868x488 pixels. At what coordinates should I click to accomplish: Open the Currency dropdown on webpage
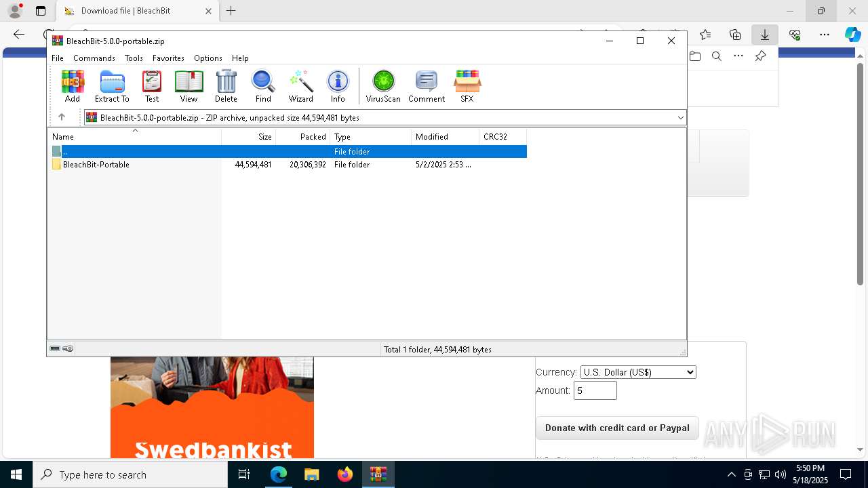638,372
